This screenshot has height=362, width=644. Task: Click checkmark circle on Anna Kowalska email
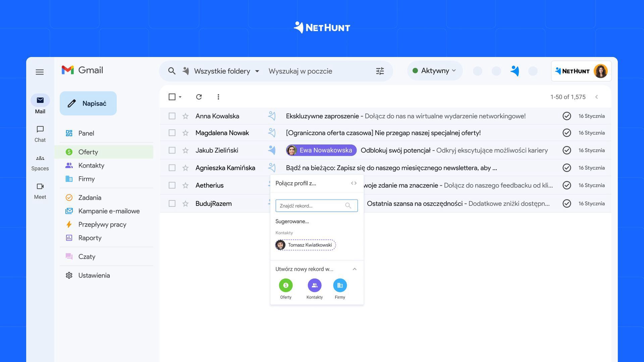[567, 116]
